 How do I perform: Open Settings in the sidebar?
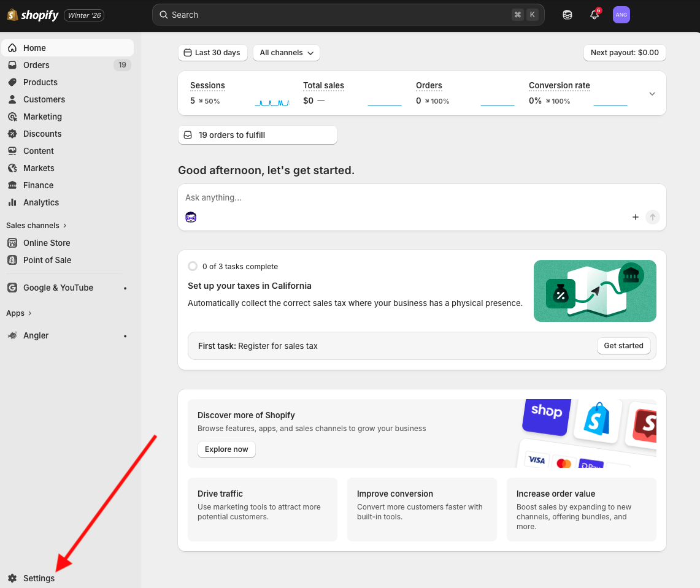pyautogui.click(x=67, y=578)
